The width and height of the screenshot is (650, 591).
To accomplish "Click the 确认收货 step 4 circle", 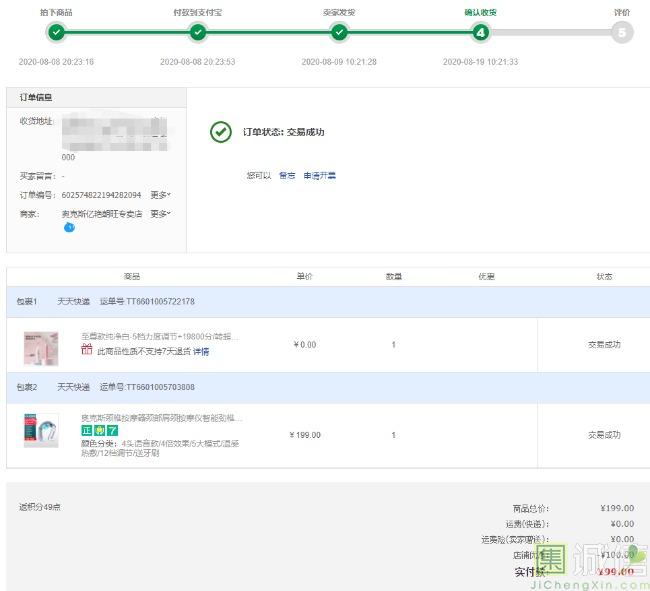I will [x=481, y=33].
